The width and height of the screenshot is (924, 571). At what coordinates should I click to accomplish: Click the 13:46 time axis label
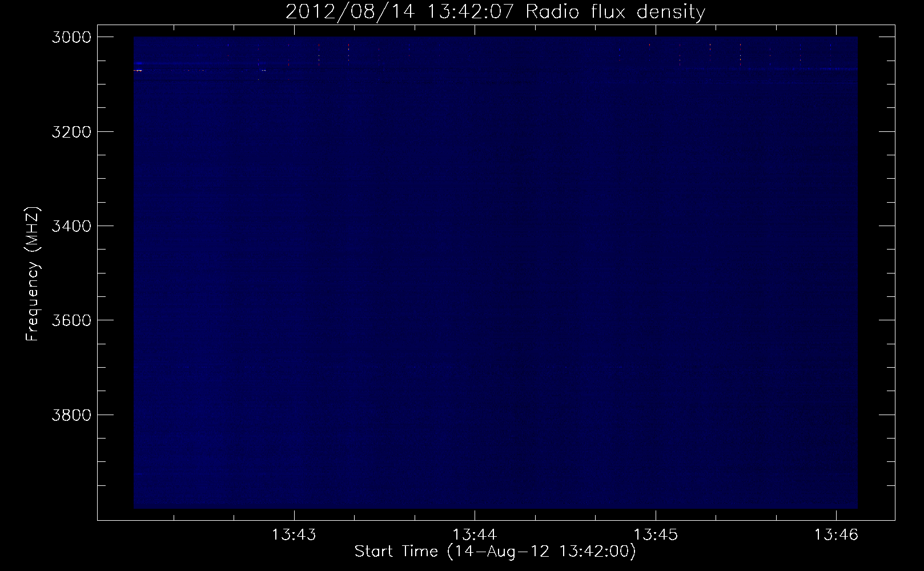click(x=836, y=535)
